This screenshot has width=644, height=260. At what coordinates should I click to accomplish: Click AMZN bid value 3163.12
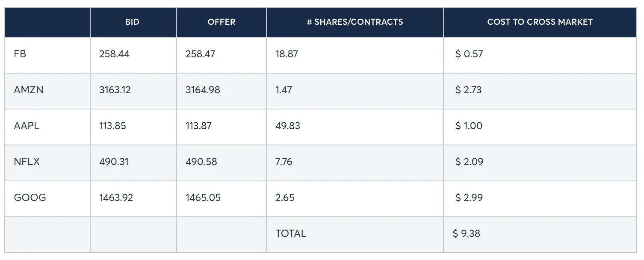click(115, 90)
